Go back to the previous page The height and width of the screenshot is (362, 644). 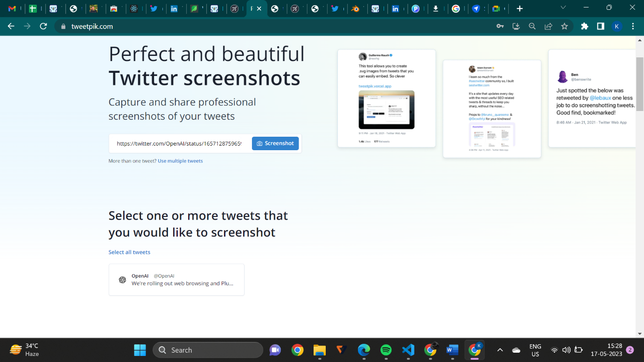click(x=11, y=27)
